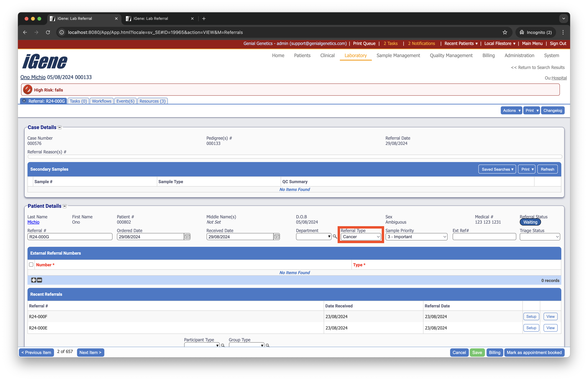Screen dimensions: 588x381
Task: Switch to the Events(6) tab
Action: tap(125, 101)
